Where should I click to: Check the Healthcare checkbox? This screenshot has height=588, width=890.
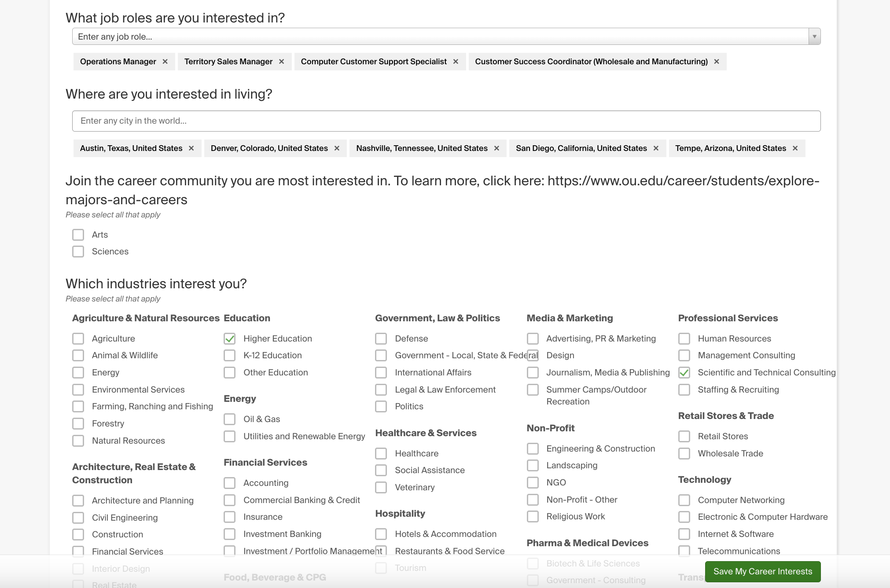point(381,453)
